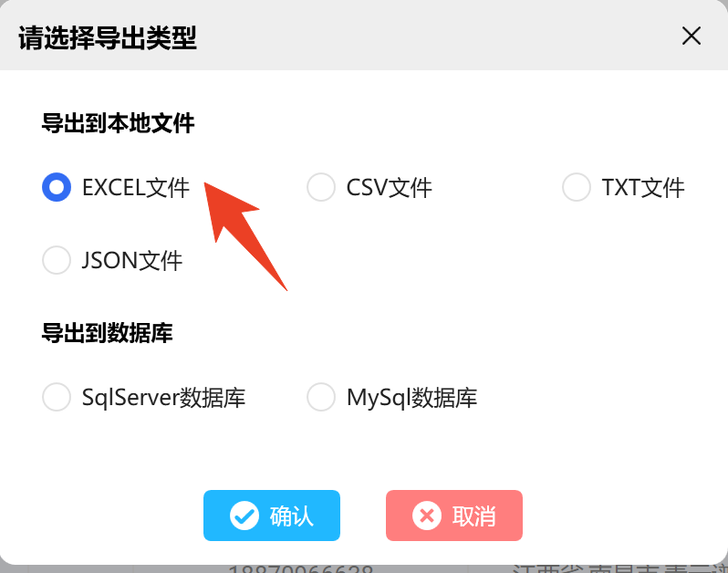The width and height of the screenshot is (728, 573).
Task: Select the MySql数据库 radio circle
Action: pos(321,397)
